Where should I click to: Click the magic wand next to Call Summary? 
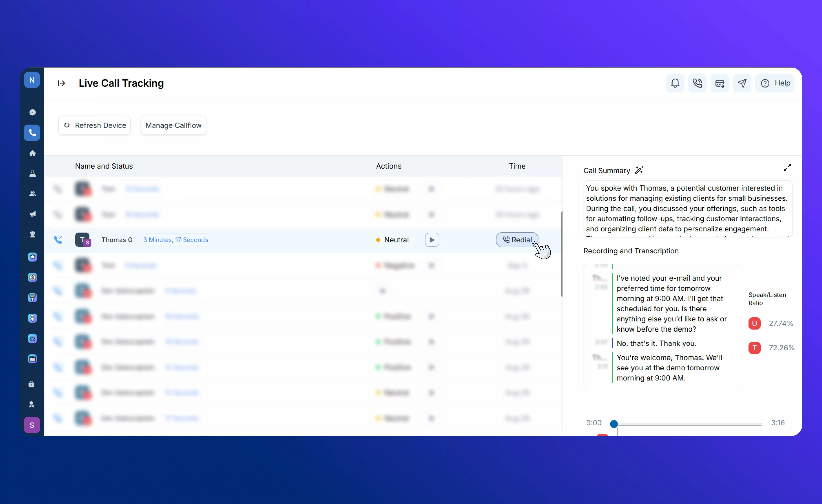[x=639, y=170]
